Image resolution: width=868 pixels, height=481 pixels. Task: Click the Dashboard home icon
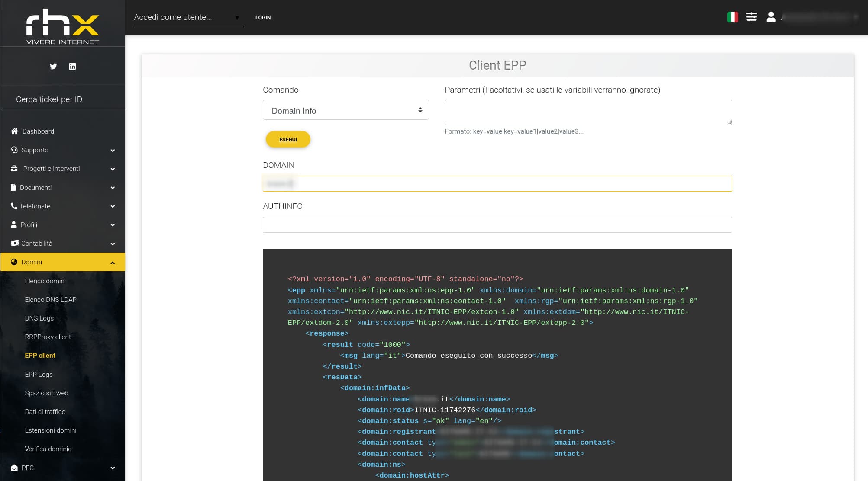point(14,131)
